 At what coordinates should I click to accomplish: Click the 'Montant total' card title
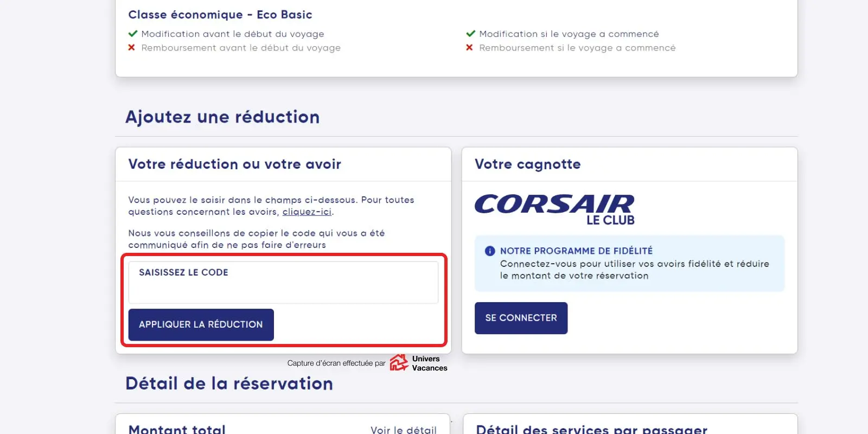177,429
